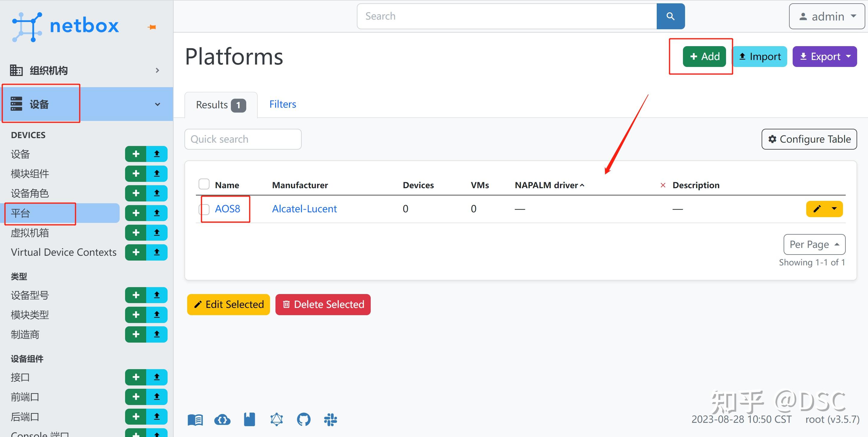Open the Export dropdown
This screenshot has width=868, height=437.
pyautogui.click(x=824, y=56)
